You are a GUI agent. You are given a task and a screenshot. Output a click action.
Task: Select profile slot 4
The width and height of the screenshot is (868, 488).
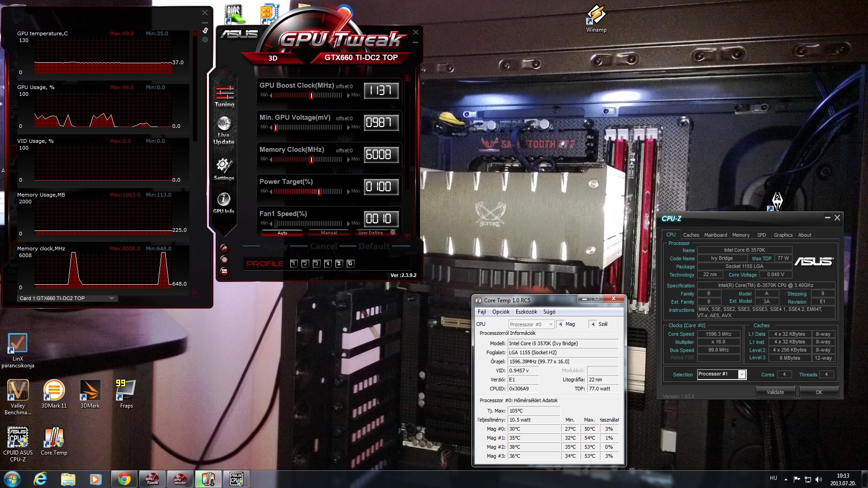(x=328, y=263)
